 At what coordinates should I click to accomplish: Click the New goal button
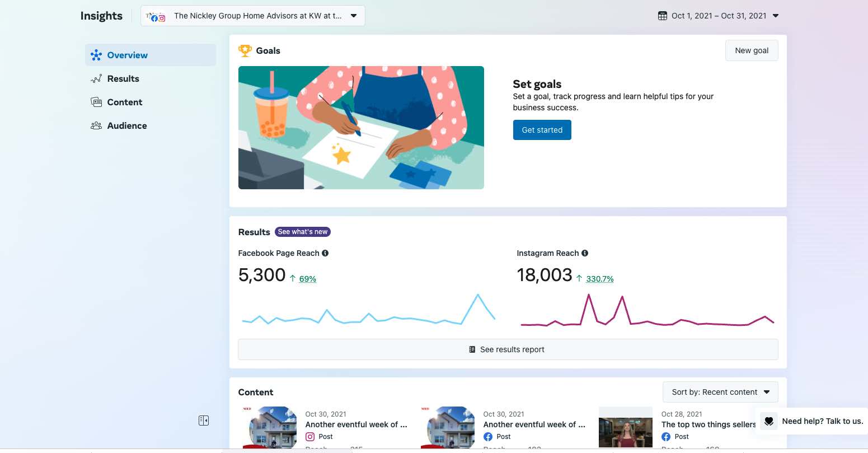752,50
